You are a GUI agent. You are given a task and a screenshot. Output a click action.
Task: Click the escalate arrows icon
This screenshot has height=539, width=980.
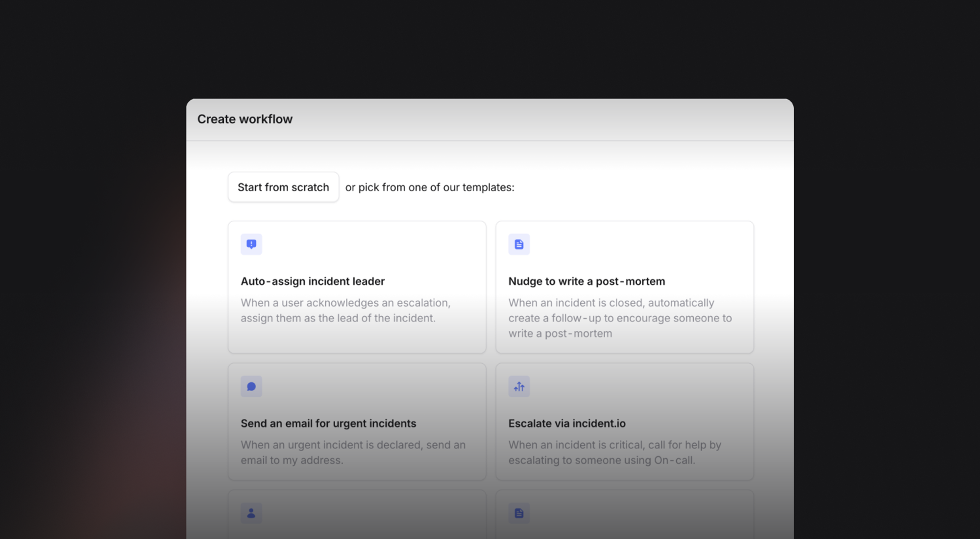click(x=519, y=386)
